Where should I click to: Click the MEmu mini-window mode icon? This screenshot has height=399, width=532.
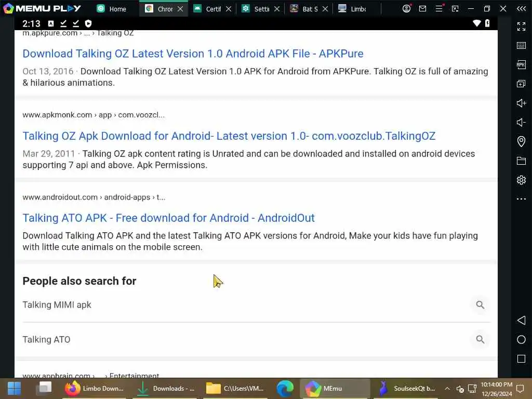tap(455, 8)
